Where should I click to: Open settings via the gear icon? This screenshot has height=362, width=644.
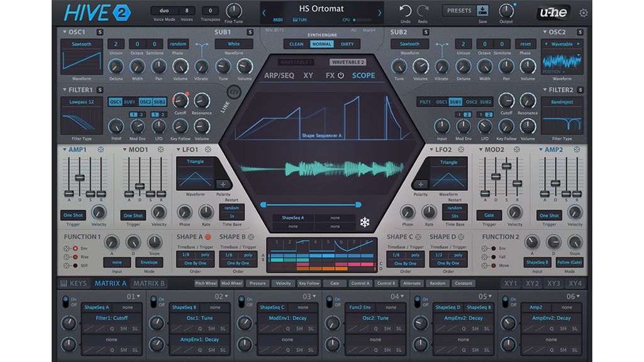point(584,11)
